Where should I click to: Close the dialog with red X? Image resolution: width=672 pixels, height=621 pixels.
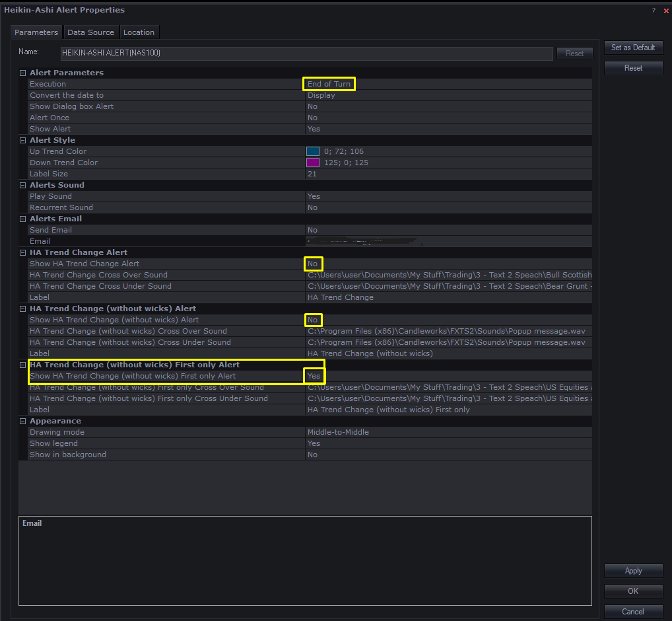(666, 11)
